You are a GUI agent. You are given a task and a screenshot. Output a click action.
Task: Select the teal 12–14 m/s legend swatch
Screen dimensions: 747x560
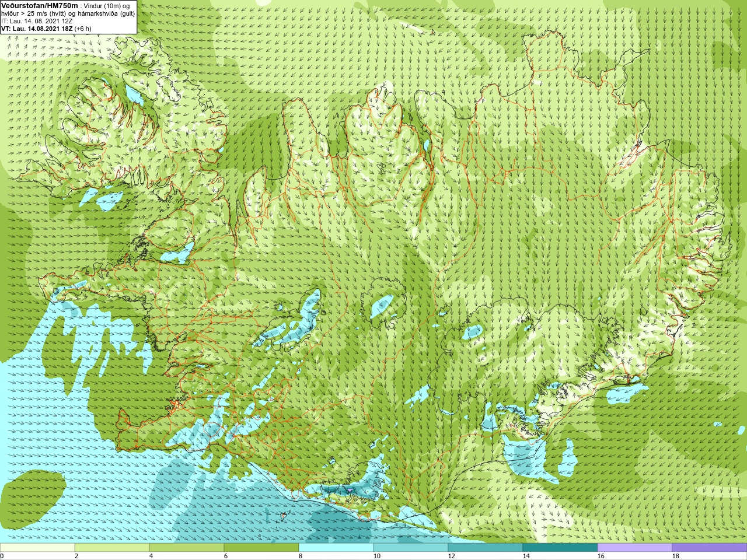pos(486,548)
